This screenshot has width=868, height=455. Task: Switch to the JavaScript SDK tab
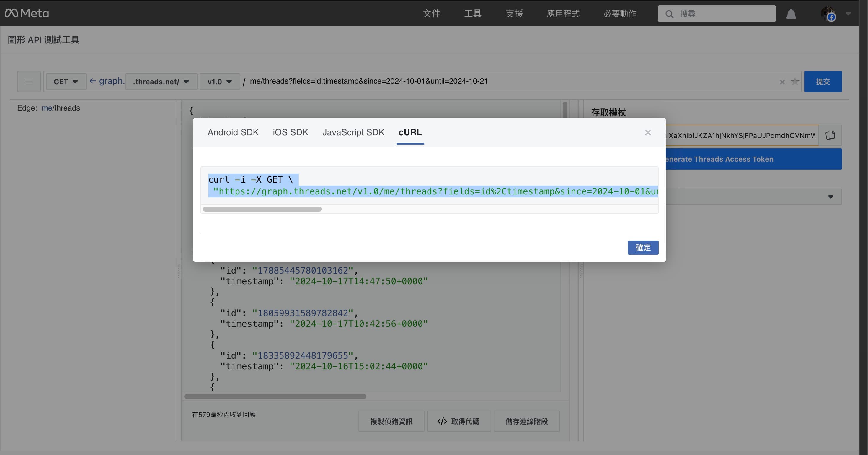click(353, 132)
